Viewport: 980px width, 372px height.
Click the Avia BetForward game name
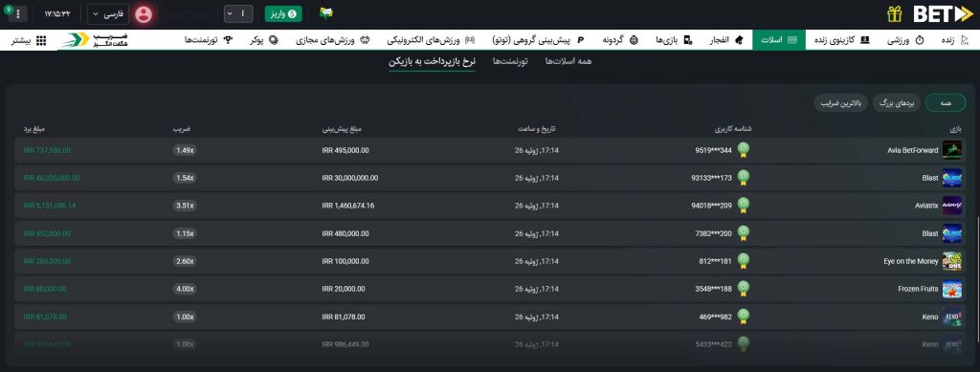[912, 150]
